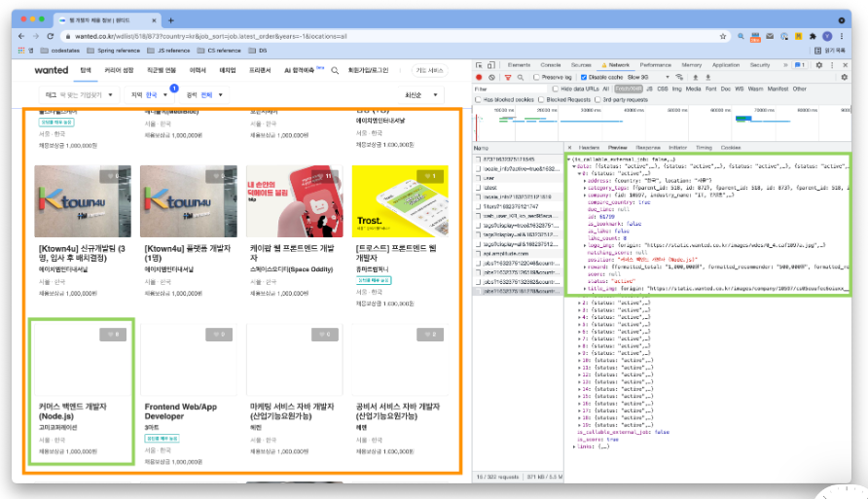Open the Response tab of the request
This screenshot has width=868, height=499.
(x=648, y=148)
